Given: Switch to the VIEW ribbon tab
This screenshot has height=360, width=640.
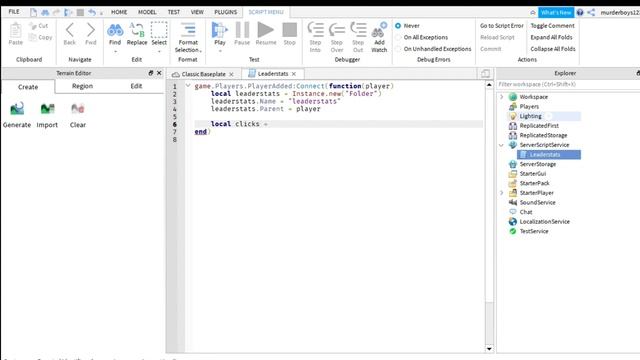Looking at the screenshot, I should [x=197, y=12].
